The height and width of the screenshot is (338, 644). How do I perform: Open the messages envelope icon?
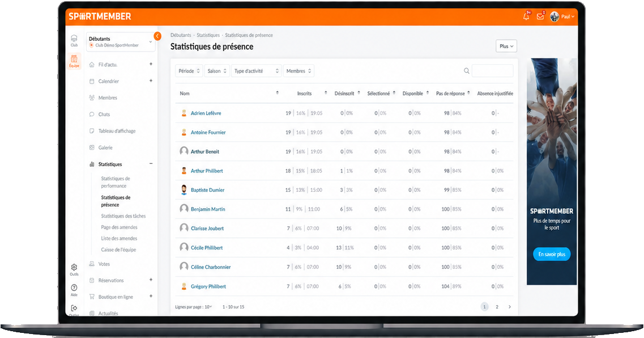[540, 16]
